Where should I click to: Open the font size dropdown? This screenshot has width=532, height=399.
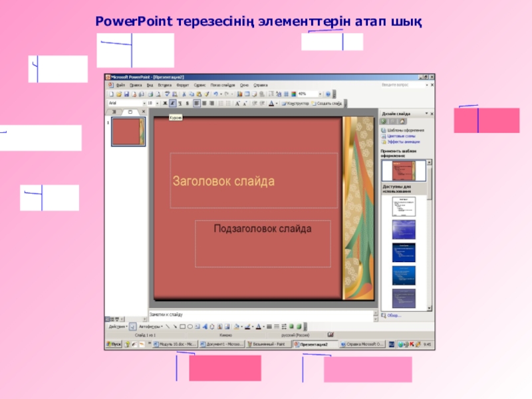coord(157,104)
